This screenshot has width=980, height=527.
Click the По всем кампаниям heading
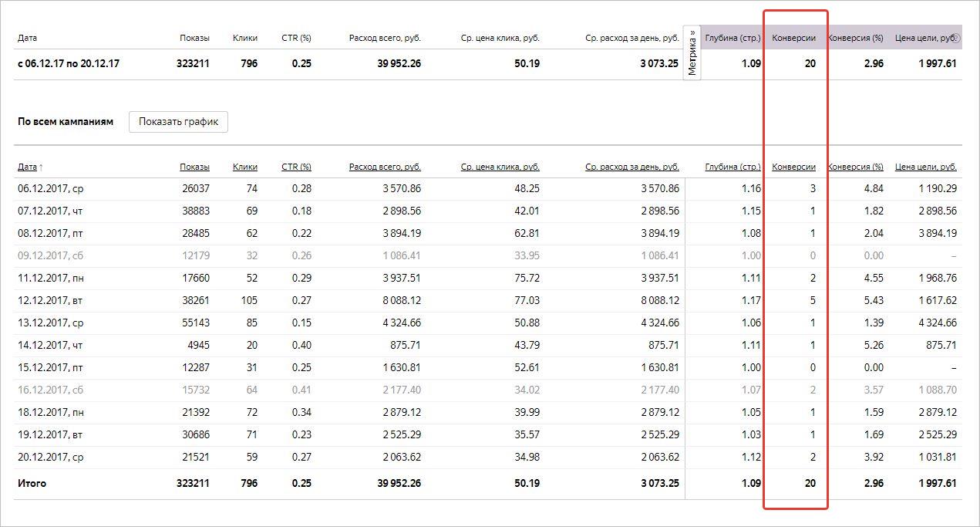pyautogui.click(x=66, y=122)
